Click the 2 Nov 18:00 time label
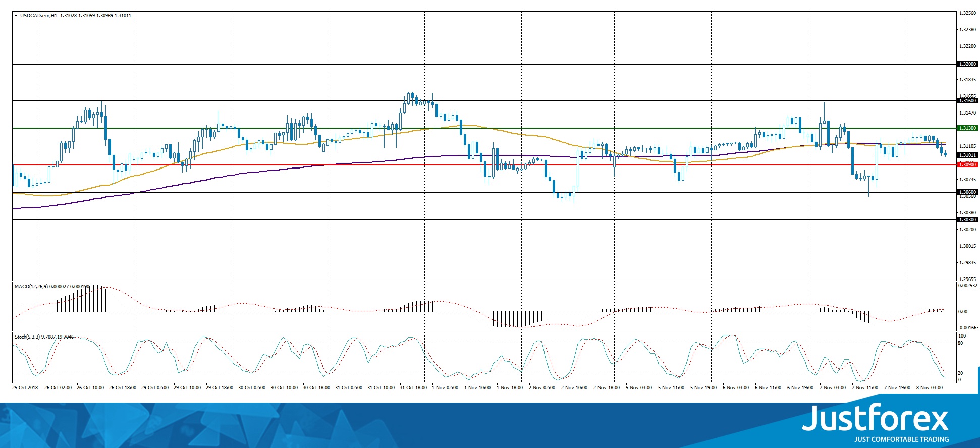Screen dimensions: 980x448 click(x=607, y=388)
